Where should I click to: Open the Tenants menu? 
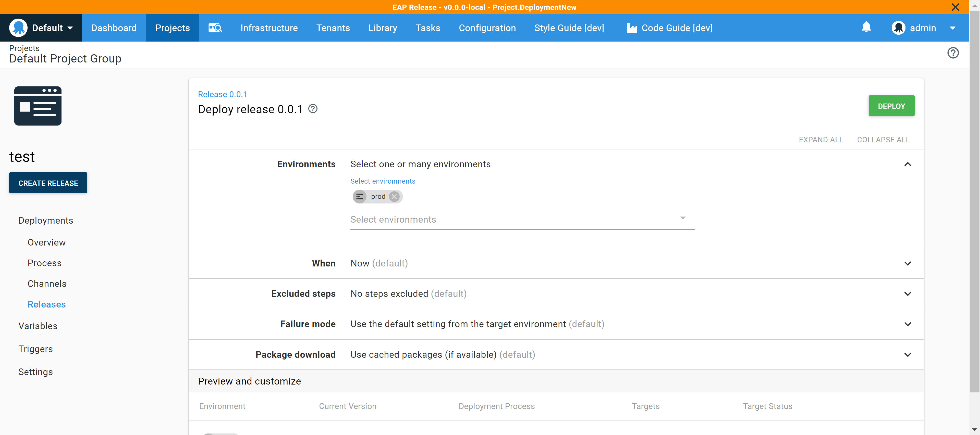click(333, 28)
